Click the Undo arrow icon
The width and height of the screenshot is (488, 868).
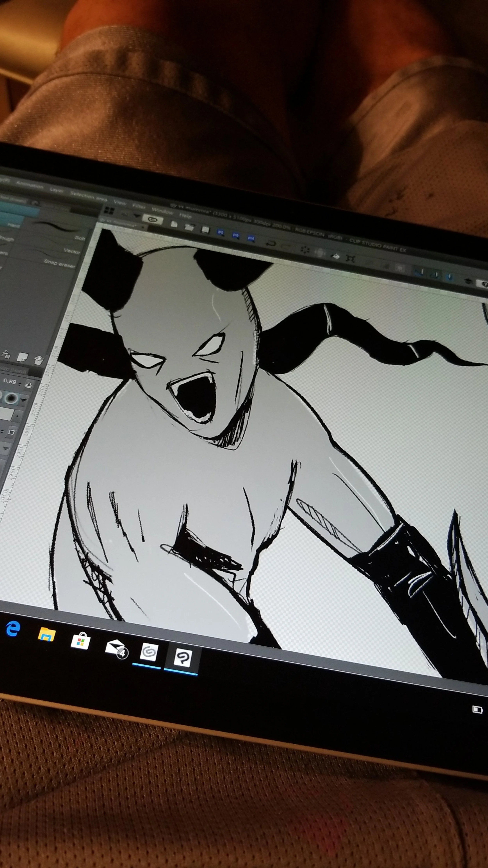271,243
